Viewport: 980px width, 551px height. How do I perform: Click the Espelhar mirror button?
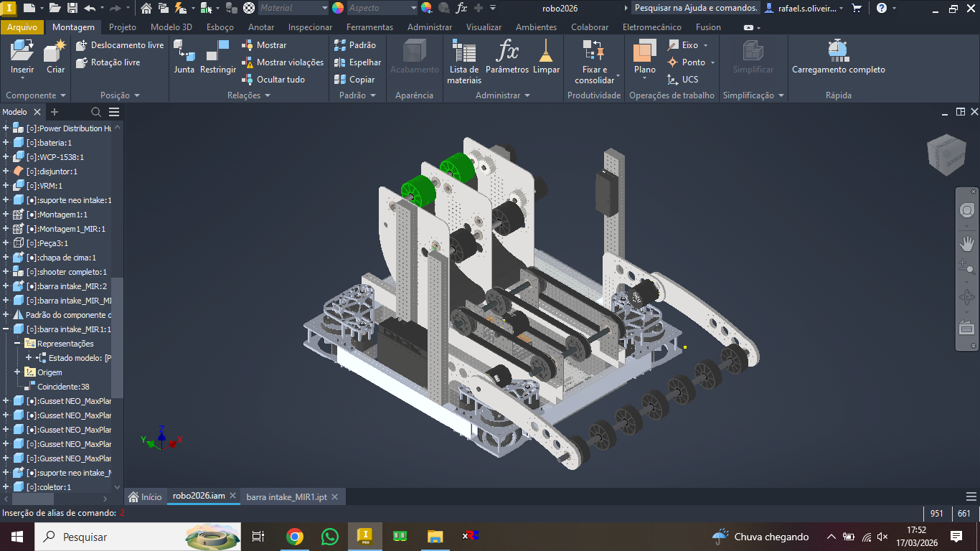tap(357, 62)
